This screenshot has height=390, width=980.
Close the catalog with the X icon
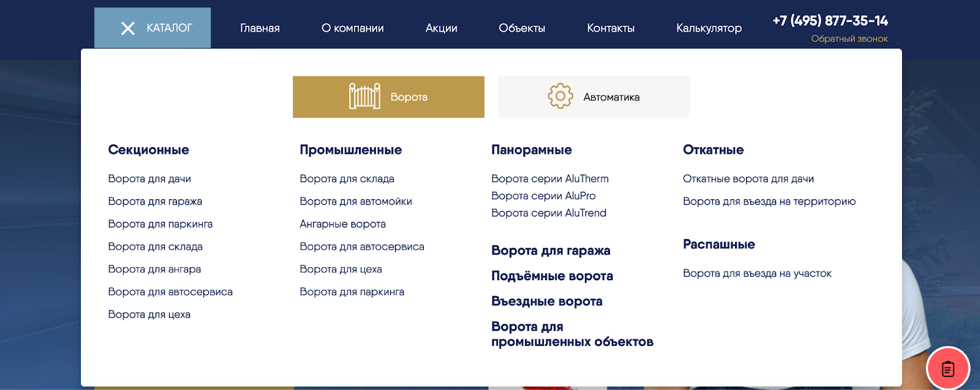(127, 28)
